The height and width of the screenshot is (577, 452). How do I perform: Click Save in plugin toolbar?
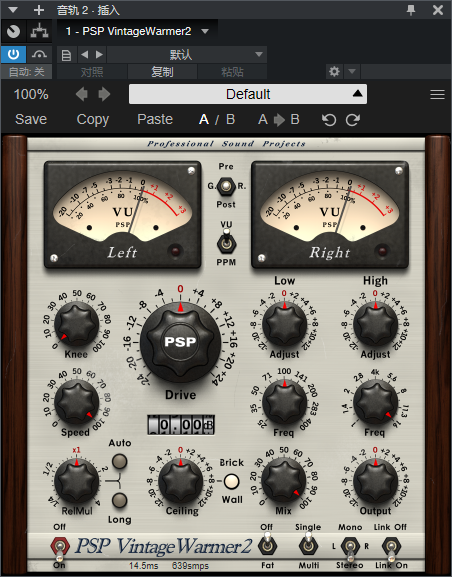coord(31,119)
